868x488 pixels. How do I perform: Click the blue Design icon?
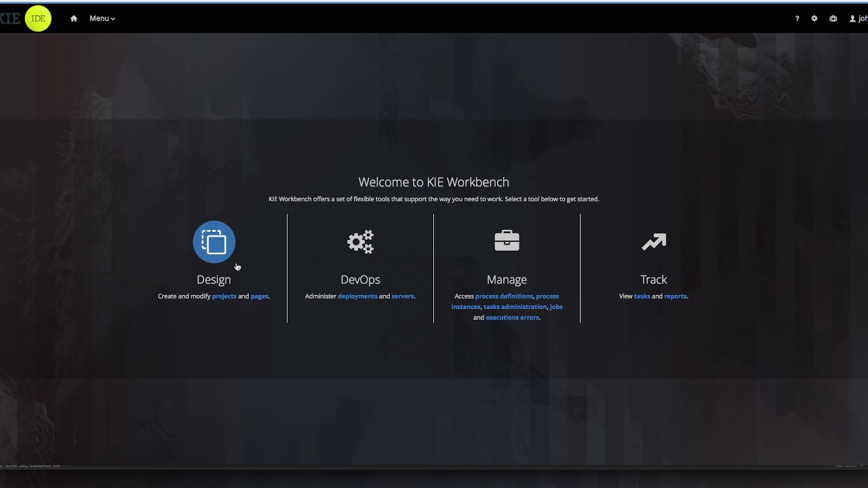pos(214,242)
